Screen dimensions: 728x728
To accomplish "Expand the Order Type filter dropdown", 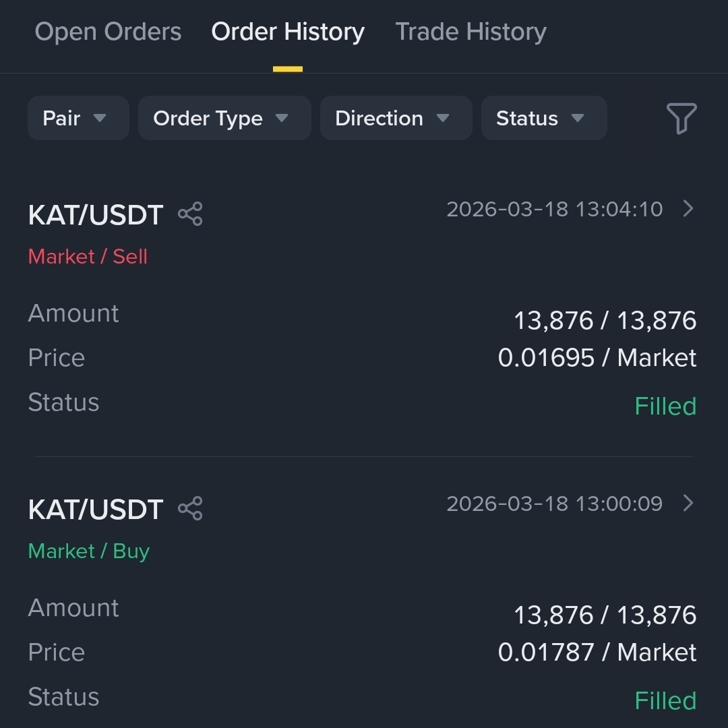I will tap(224, 118).
